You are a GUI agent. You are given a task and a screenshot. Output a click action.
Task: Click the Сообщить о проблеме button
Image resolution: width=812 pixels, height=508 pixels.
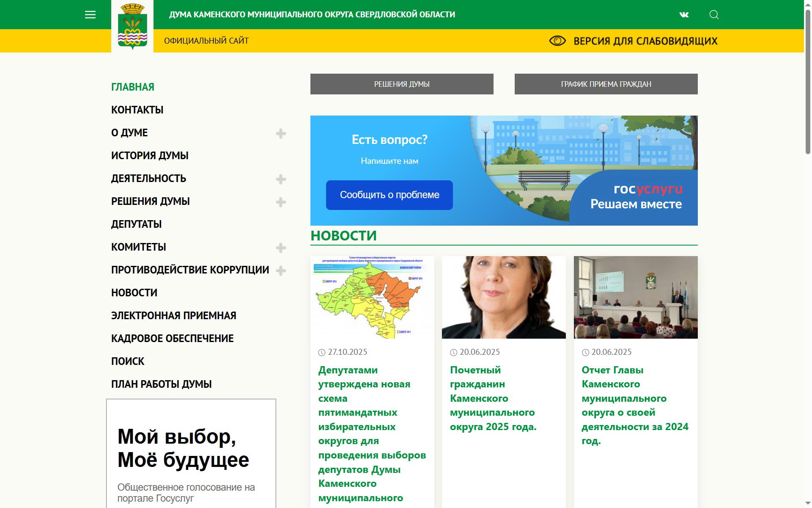click(x=389, y=195)
